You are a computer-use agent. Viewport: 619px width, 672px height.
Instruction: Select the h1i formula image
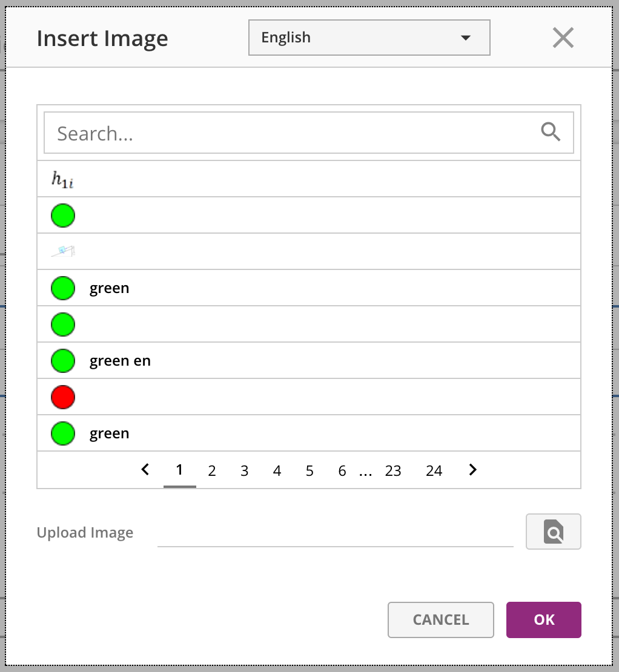63,179
